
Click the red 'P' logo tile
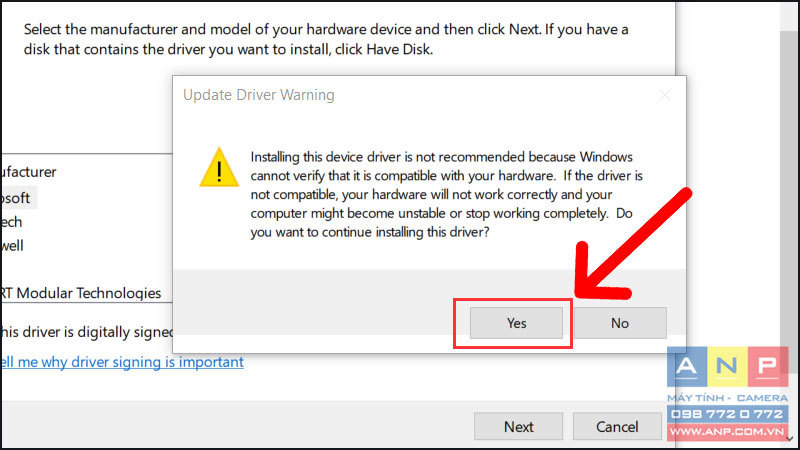pyautogui.click(x=768, y=366)
